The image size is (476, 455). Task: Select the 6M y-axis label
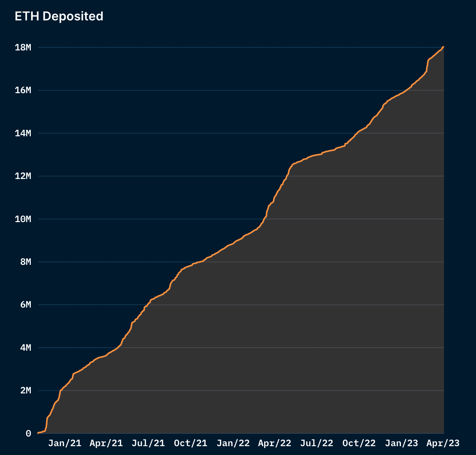click(x=25, y=305)
